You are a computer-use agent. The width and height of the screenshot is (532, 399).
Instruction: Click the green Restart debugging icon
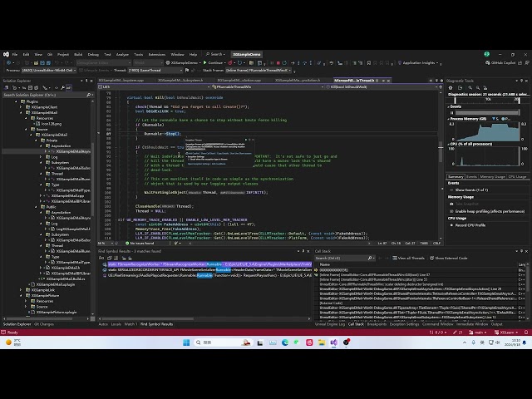284,63
